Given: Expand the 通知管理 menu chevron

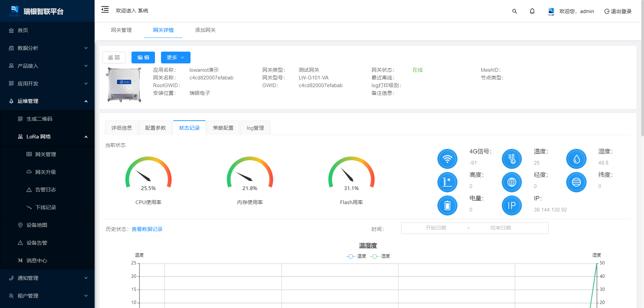Looking at the screenshot, I should 86,278.
